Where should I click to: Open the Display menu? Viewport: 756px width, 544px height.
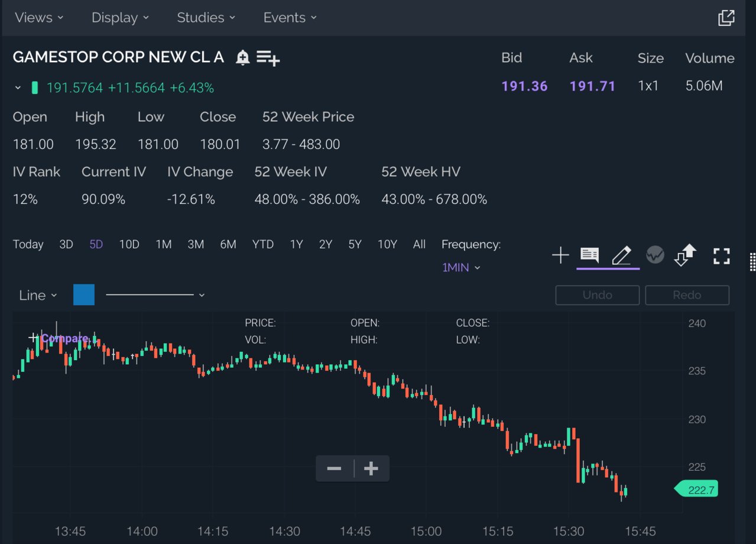point(121,18)
